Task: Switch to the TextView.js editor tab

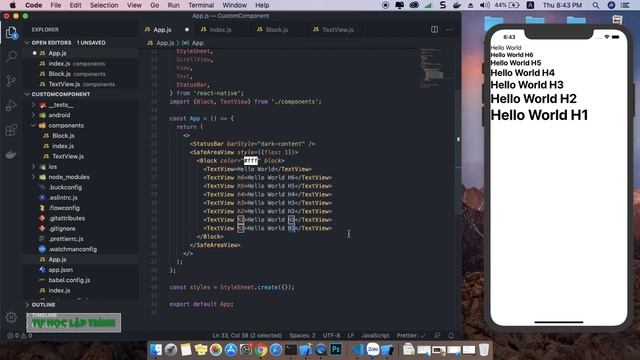Action: pyautogui.click(x=338, y=29)
